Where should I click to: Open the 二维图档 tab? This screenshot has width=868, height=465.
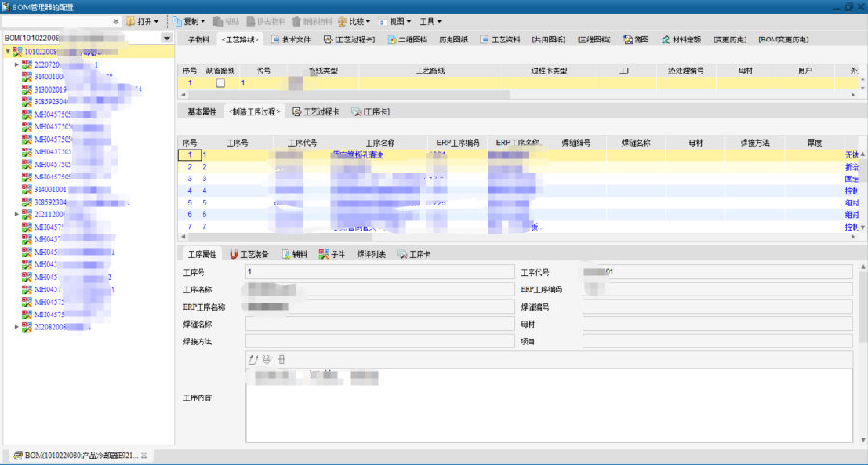coord(407,40)
